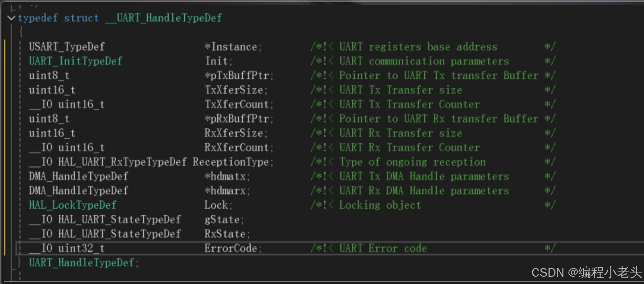Click the HAL_UART_RxTypeTypeDef type name
This screenshot has width=644, height=284.
pos(122,162)
